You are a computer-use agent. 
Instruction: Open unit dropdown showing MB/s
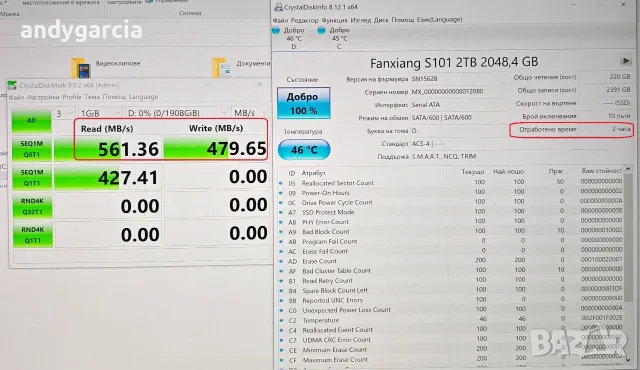point(250,113)
